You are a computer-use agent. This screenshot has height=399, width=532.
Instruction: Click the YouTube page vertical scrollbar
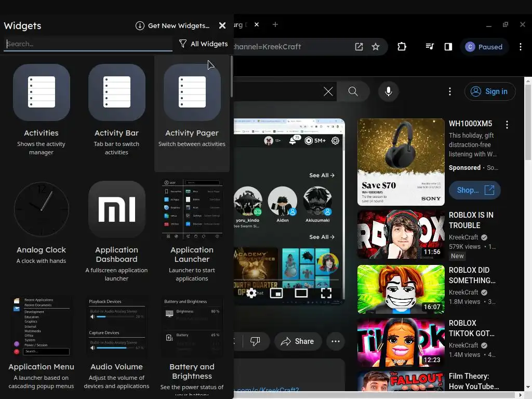[528, 122]
